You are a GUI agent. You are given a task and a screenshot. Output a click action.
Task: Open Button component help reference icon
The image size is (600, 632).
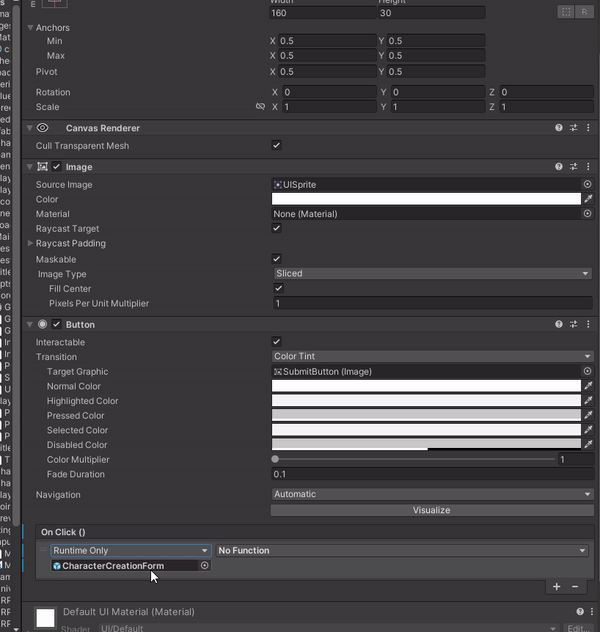(x=558, y=324)
